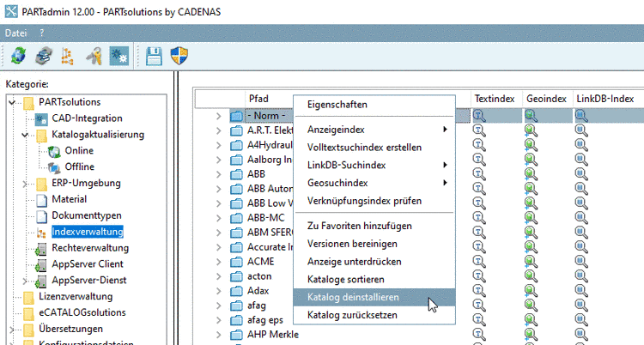
Task: Click the folder icon of the ACME catalog
Action: pos(236,262)
